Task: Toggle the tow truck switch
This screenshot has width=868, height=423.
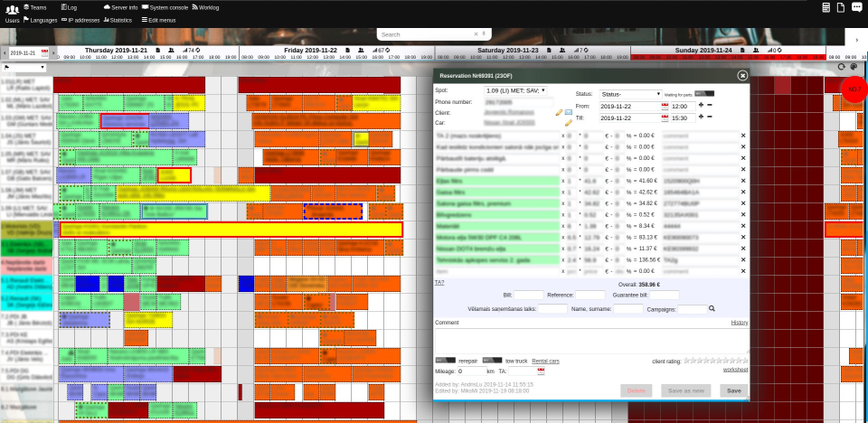Action: coord(492,361)
